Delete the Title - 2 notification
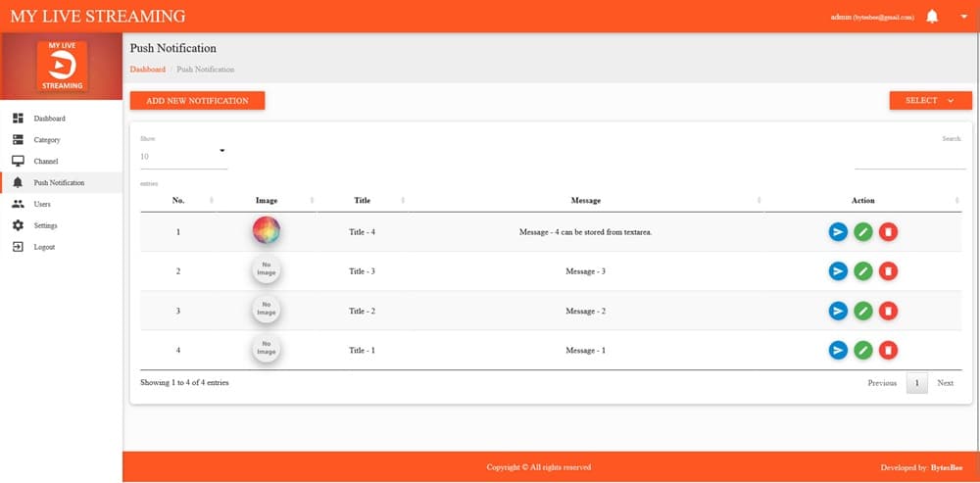The image size is (980, 483). 887,311
